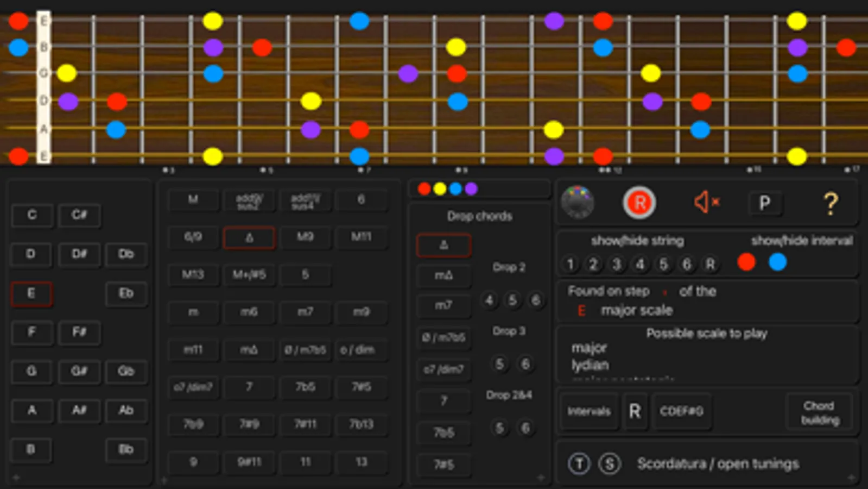Choose the 6/9 chord type
This screenshot has height=489, width=868.
pos(193,237)
